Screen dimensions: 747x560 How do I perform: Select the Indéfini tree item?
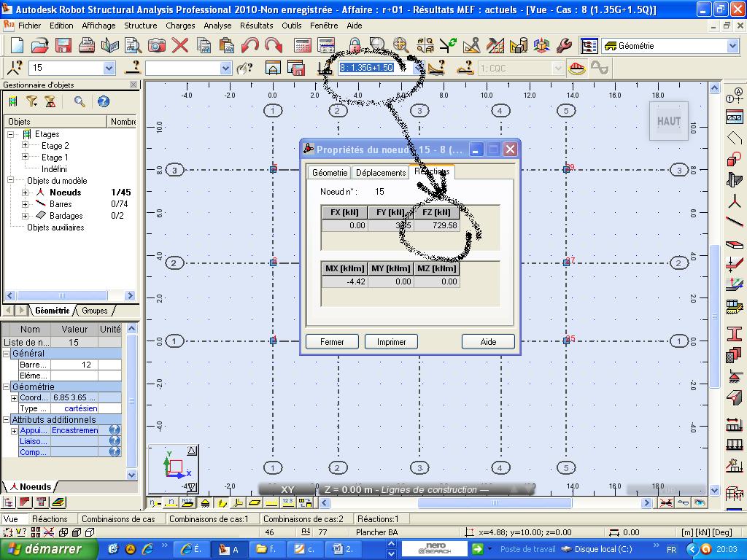click(54, 169)
